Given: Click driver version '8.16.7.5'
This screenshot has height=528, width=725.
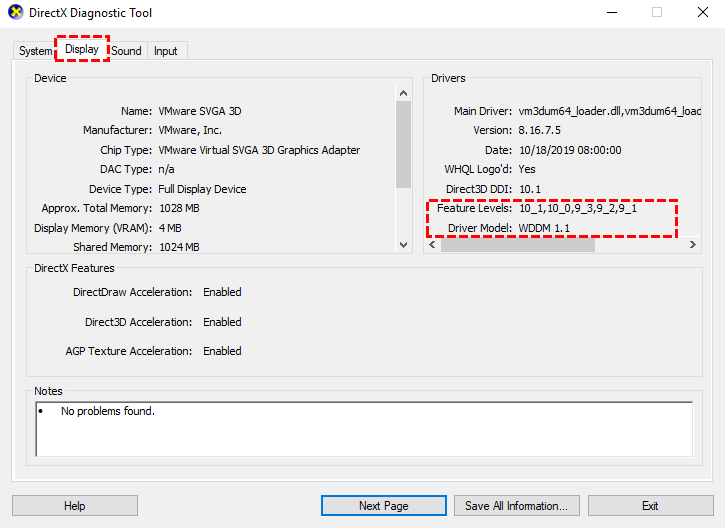Looking at the screenshot, I should click(x=540, y=130).
